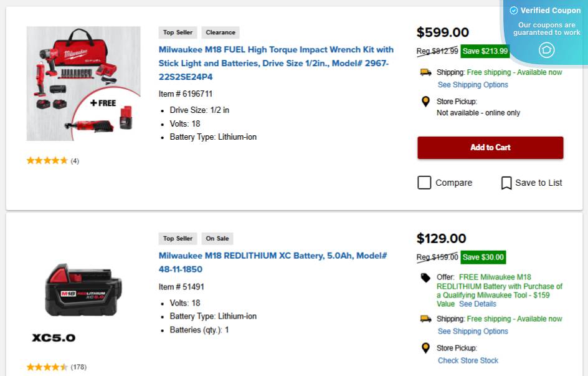Click the shipping truck icon for impact wrench
The height and width of the screenshot is (376, 588).
[x=426, y=72]
